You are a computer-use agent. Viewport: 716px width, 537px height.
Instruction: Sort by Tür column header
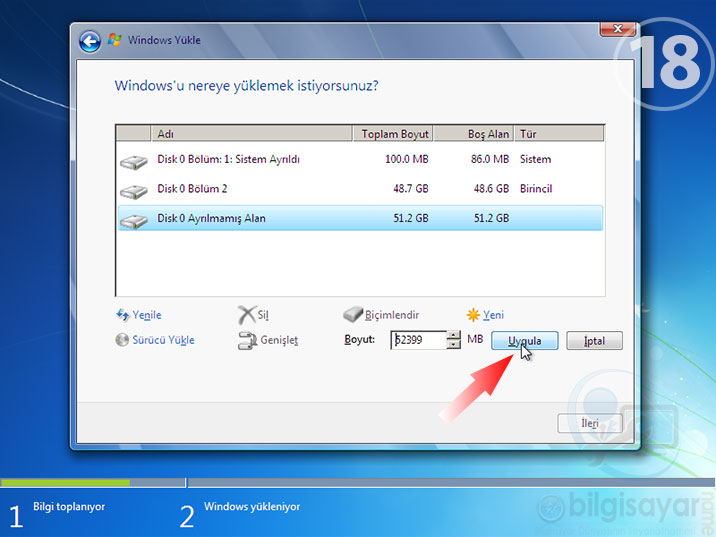(x=559, y=134)
